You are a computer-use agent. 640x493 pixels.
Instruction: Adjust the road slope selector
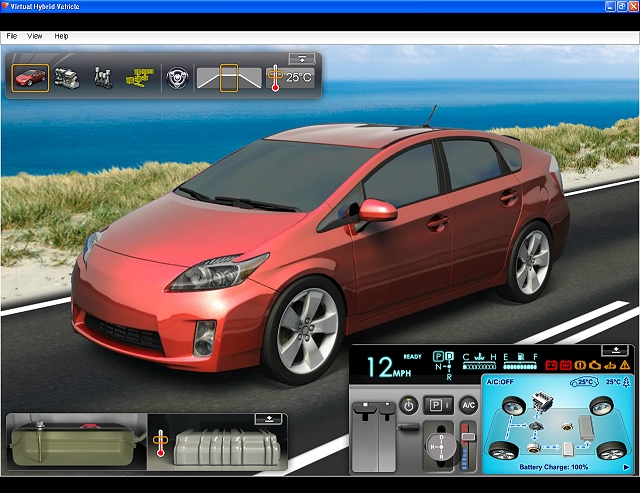click(229, 78)
